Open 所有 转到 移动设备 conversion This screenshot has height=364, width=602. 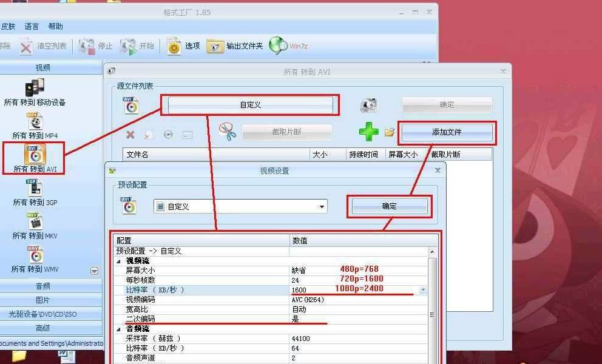[34, 89]
